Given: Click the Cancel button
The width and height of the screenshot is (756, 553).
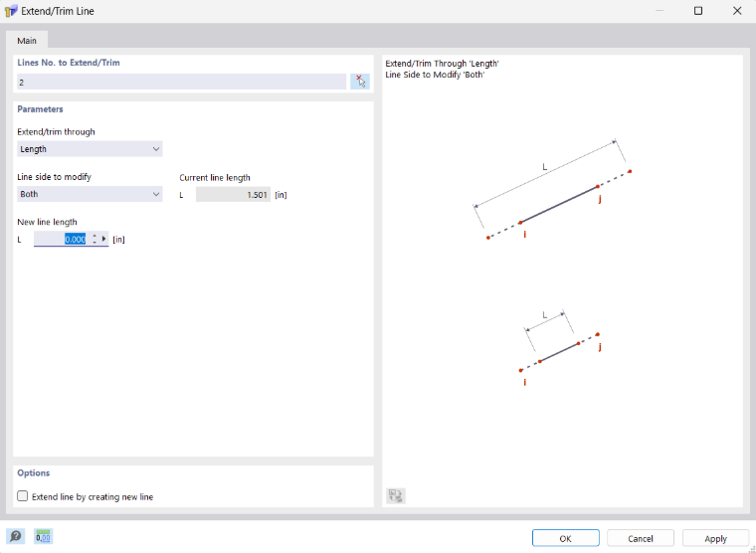Looking at the screenshot, I should [x=641, y=538].
